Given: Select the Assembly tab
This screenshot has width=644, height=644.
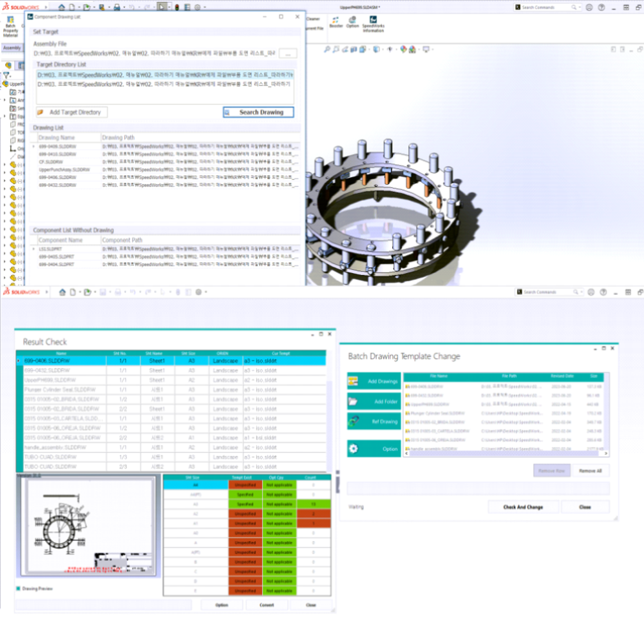Looking at the screenshot, I should pos(11,48).
